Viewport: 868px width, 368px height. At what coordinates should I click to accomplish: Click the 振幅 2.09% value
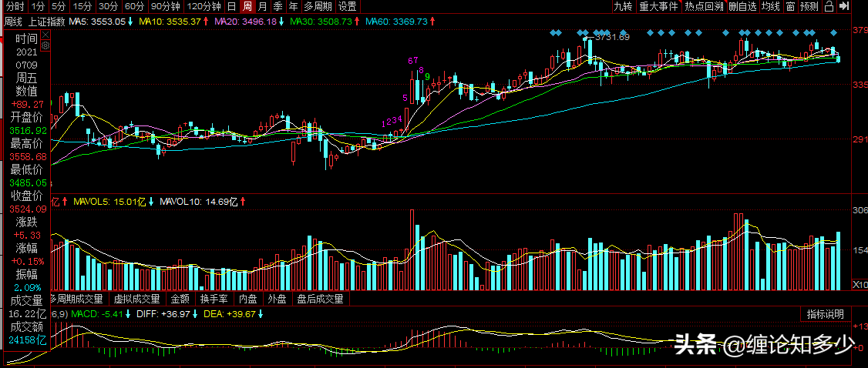(28, 287)
